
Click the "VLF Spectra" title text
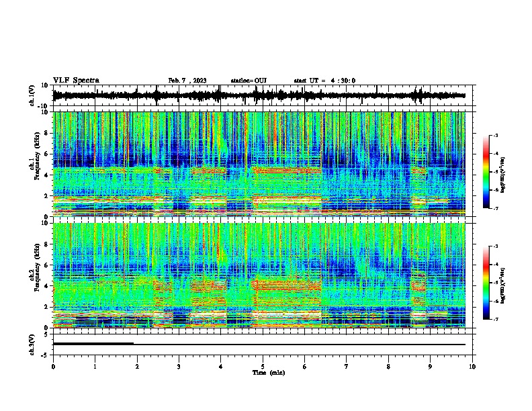[76, 81]
